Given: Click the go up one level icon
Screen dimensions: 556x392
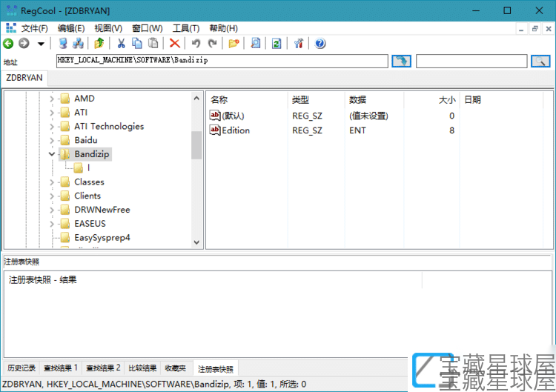Looking at the screenshot, I should (99, 44).
